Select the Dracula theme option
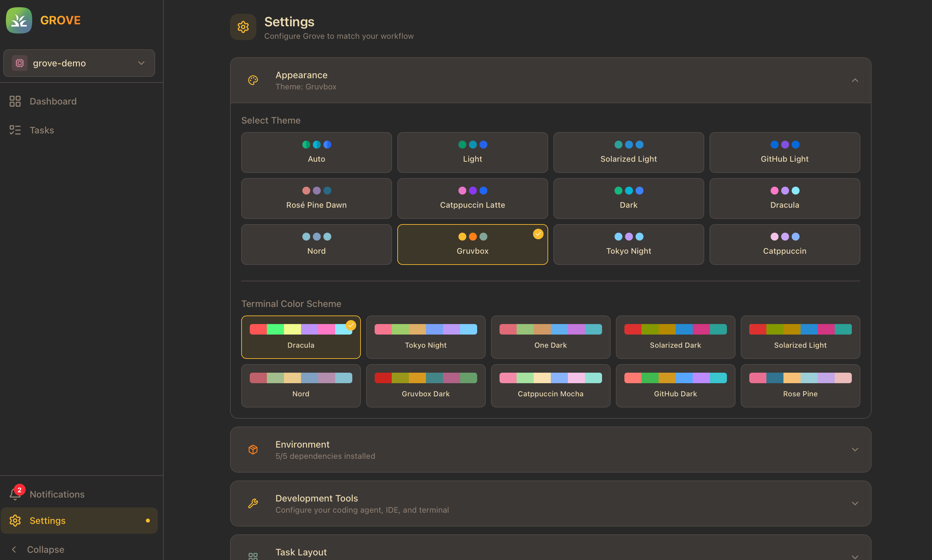932x560 pixels. 784,198
